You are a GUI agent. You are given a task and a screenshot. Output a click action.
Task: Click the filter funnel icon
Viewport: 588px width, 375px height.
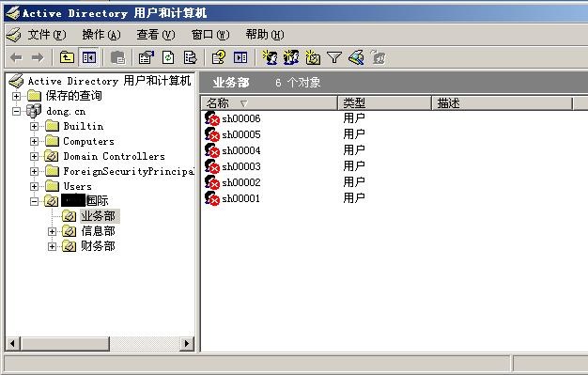[333, 57]
